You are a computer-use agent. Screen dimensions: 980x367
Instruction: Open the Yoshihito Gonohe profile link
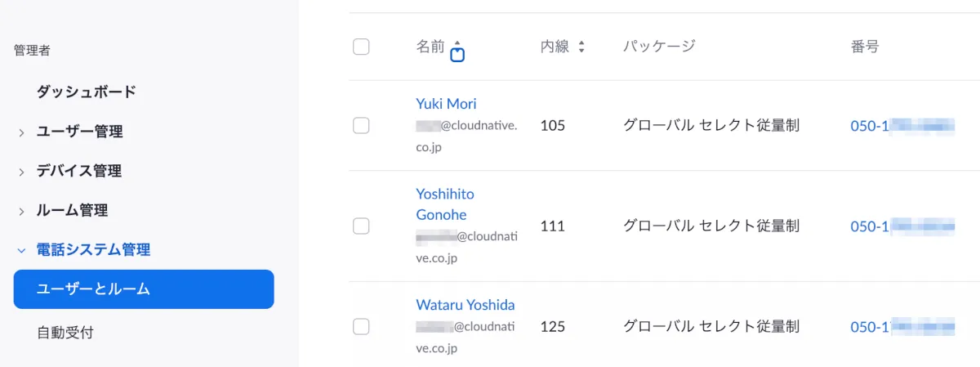click(x=445, y=204)
